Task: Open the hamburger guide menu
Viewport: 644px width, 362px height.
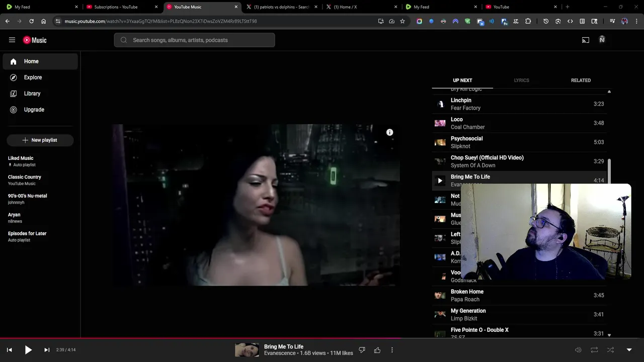Action: point(12,40)
